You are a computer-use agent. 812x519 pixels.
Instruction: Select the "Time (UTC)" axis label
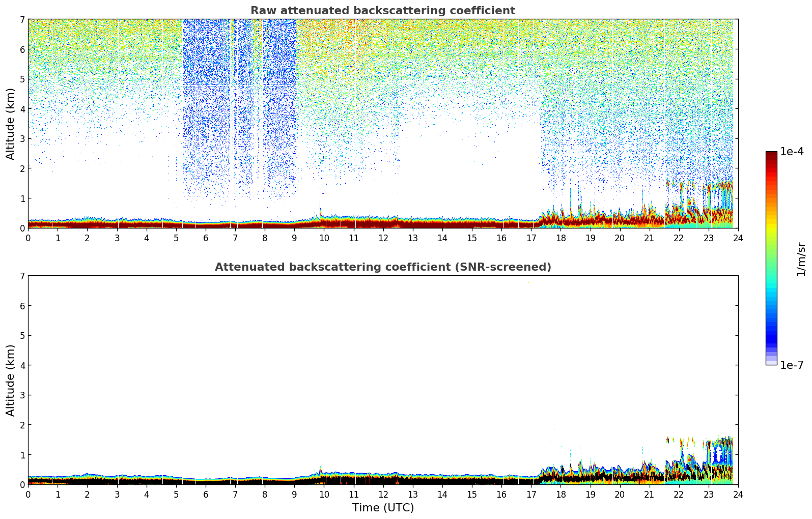(x=383, y=508)
